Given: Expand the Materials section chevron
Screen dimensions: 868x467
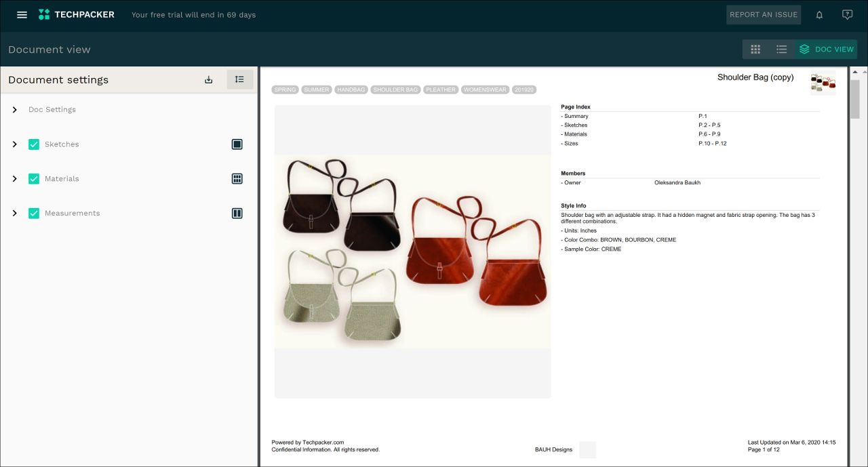Looking at the screenshot, I should click(x=14, y=178).
